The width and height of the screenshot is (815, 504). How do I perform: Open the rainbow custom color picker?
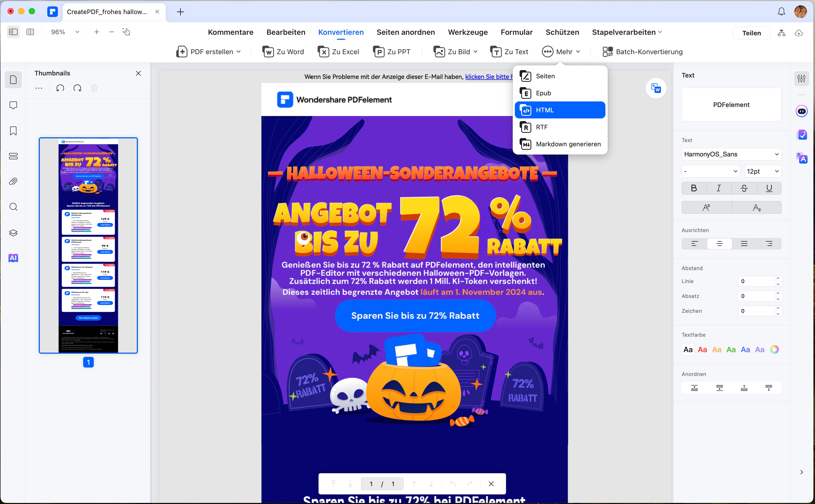[x=774, y=349]
